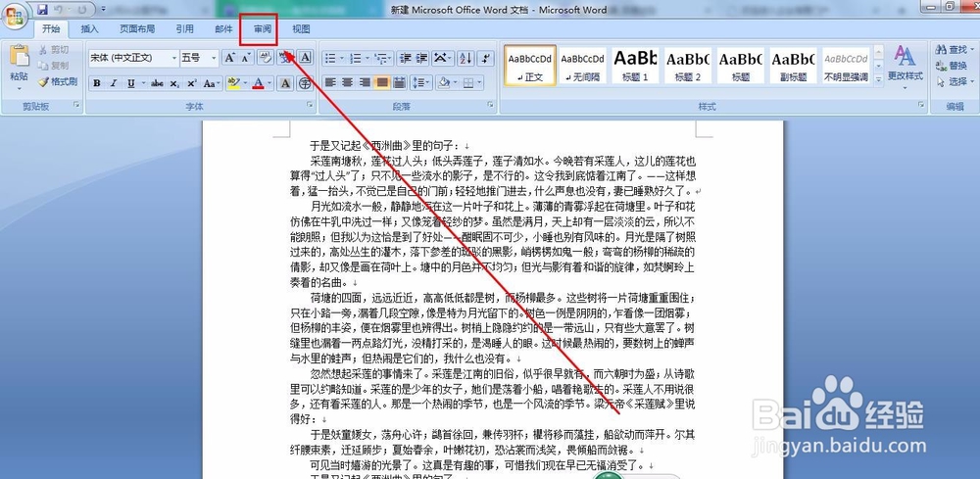Switch to the 引用 tab
Screen dimensions: 980x479
coord(184,29)
